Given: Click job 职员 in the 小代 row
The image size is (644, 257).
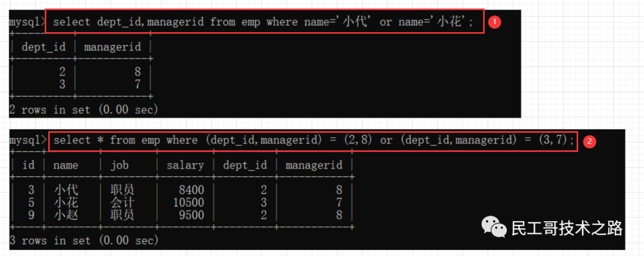Looking at the screenshot, I should pos(122,190).
